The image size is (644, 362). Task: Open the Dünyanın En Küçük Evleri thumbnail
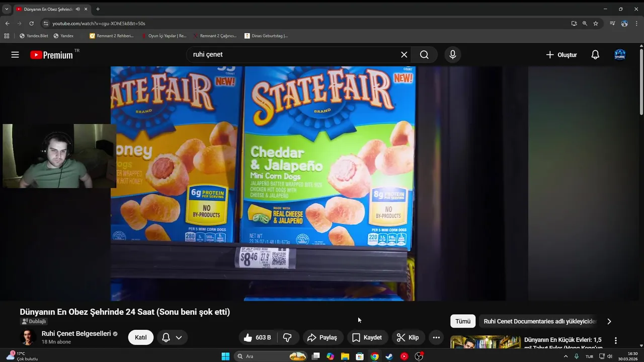(486, 342)
